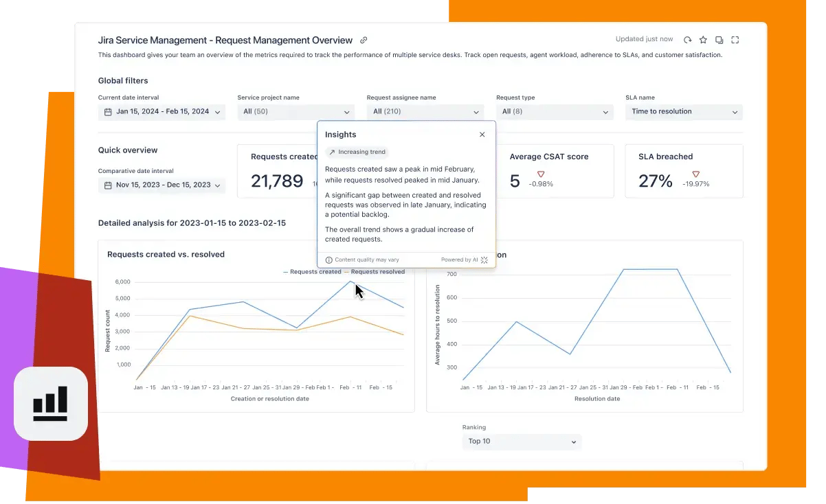Click the 700 y-axis label on hours chart

[x=451, y=275]
